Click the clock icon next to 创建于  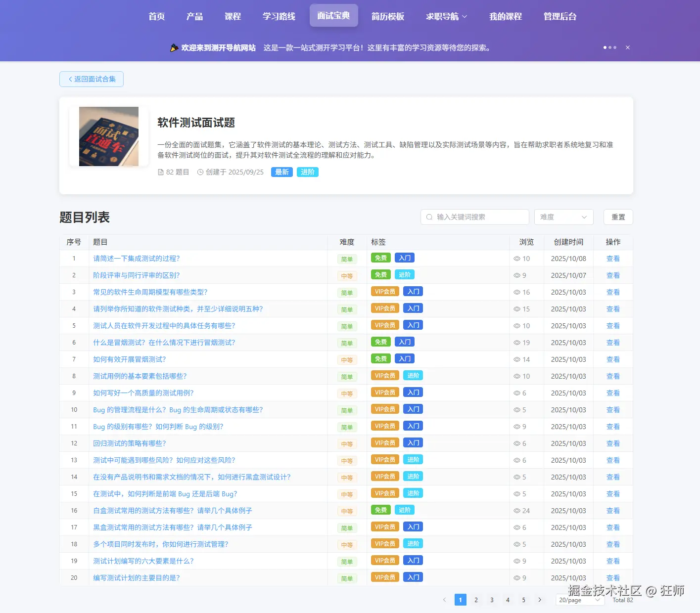coord(200,172)
